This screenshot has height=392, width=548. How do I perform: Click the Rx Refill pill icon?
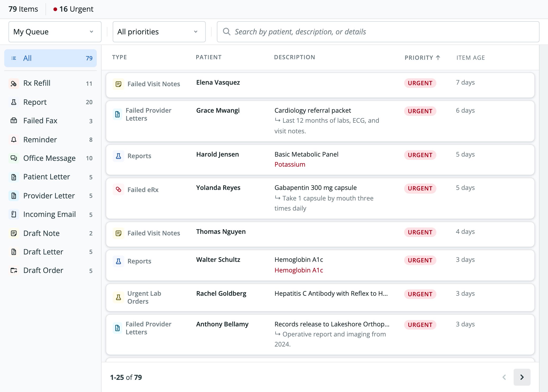pos(13,83)
